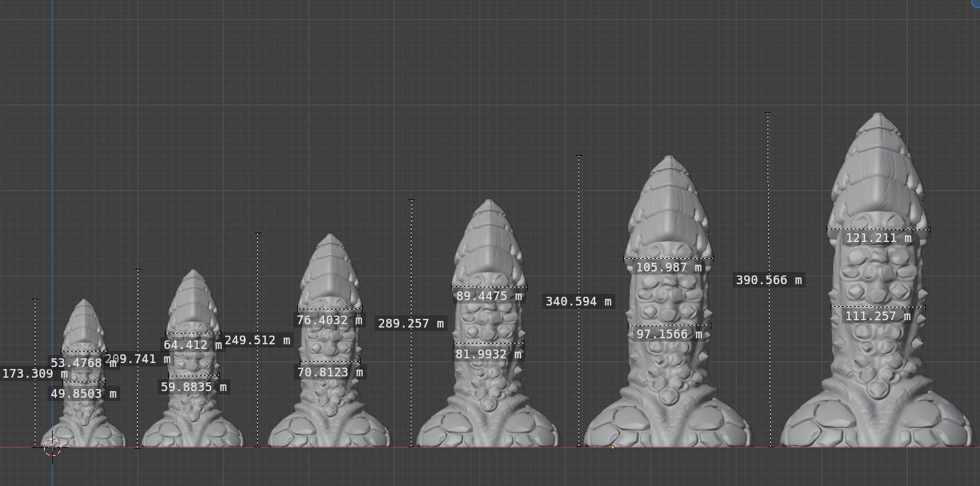The height and width of the screenshot is (486, 980).
Task: Click the blue rounded corner widget top-right
Action: click(975, 3)
